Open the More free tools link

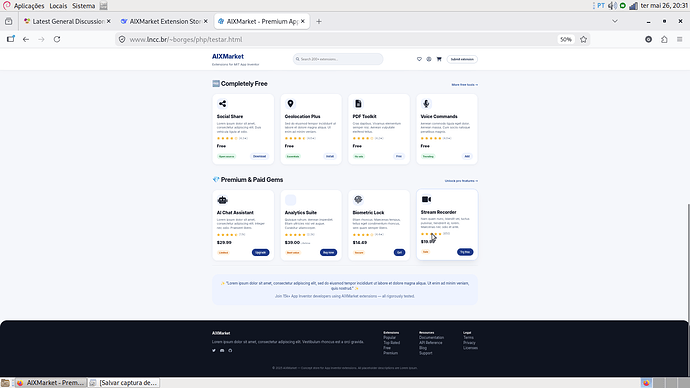464,84
